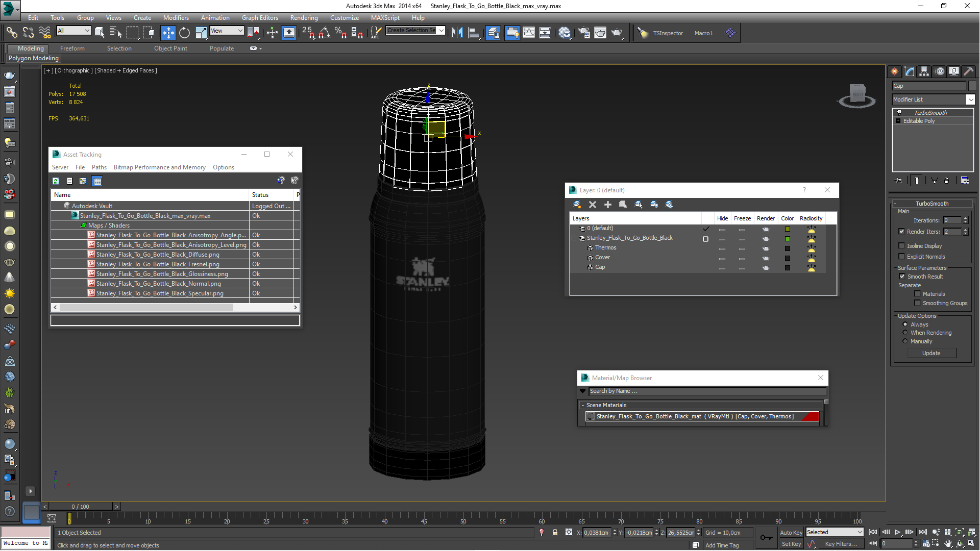Viewport: 980px width, 551px height.
Task: Open the Material Editor icon
Action: 565,33
